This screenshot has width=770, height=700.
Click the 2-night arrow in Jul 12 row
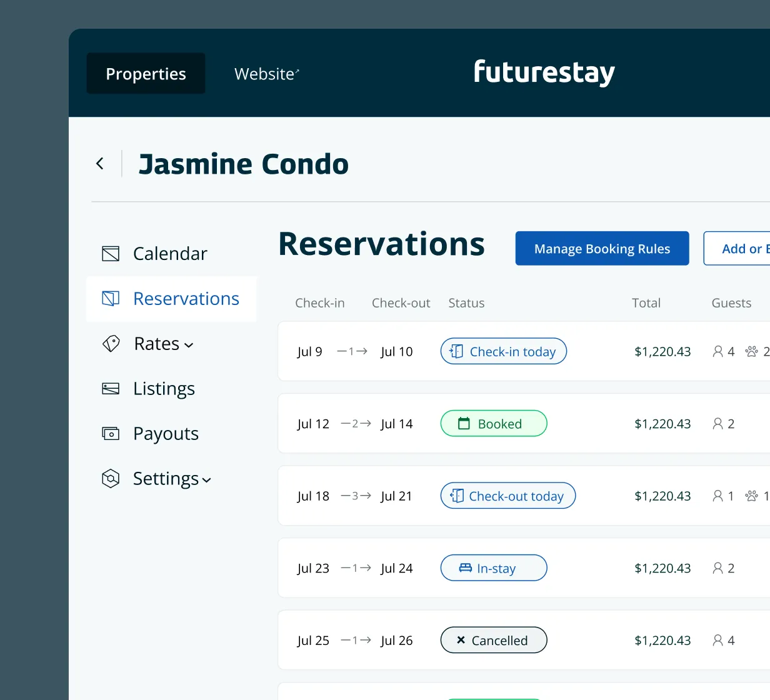coord(356,424)
